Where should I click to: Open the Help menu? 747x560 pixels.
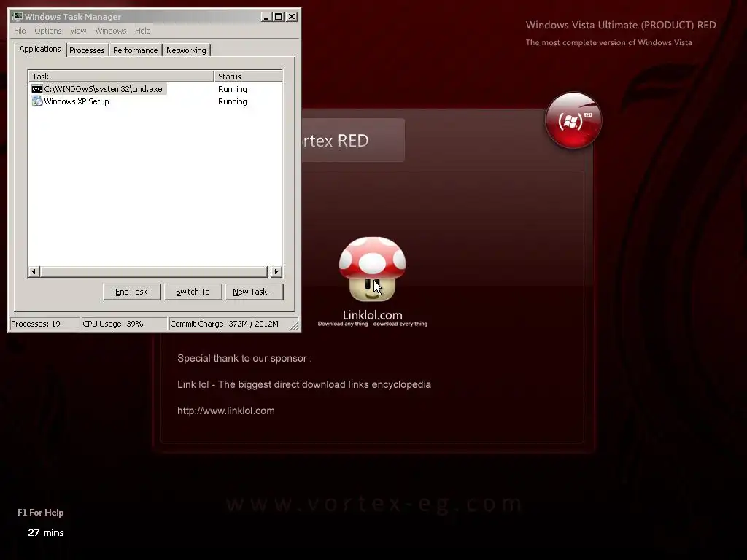142,31
